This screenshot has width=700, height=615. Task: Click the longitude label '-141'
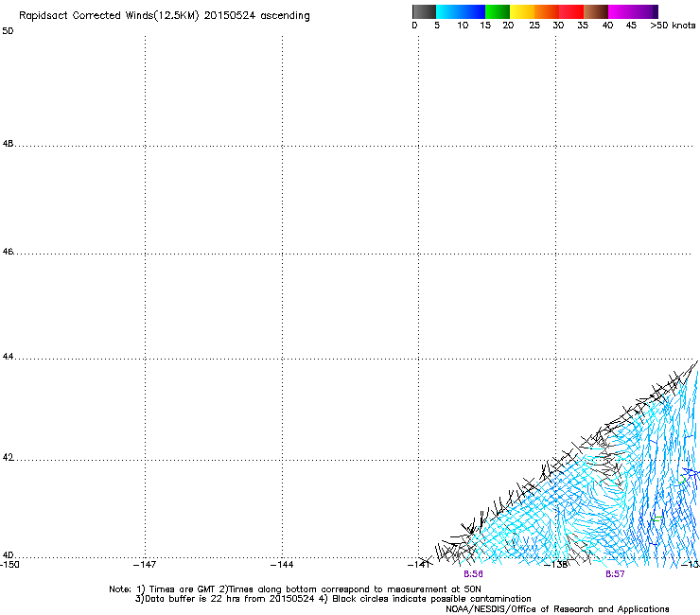point(419,565)
